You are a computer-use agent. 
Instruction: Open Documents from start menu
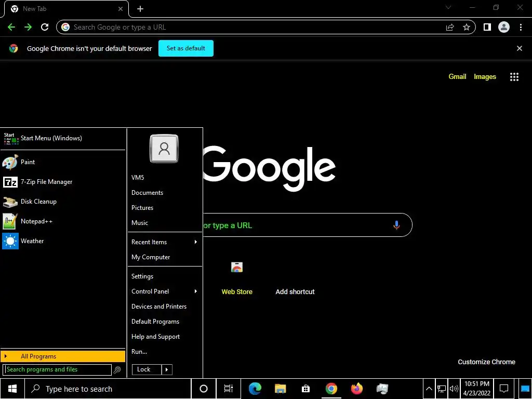pos(165,193)
